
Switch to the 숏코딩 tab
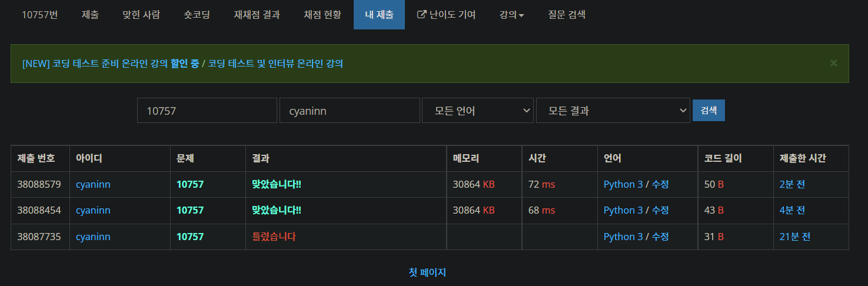tap(197, 15)
